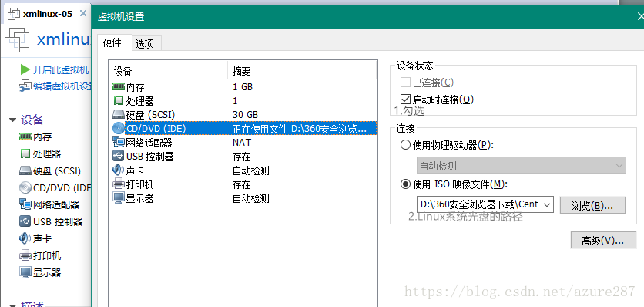The width and height of the screenshot is (644, 307).
Task: Click the 开启此虚拟机 link
Action: coord(61,70)
